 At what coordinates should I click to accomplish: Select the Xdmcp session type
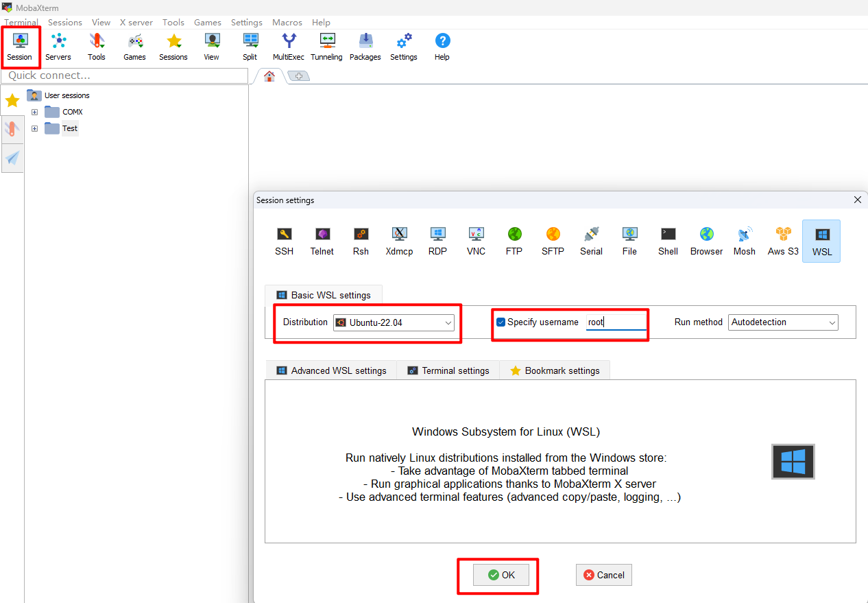pos(400,241)
